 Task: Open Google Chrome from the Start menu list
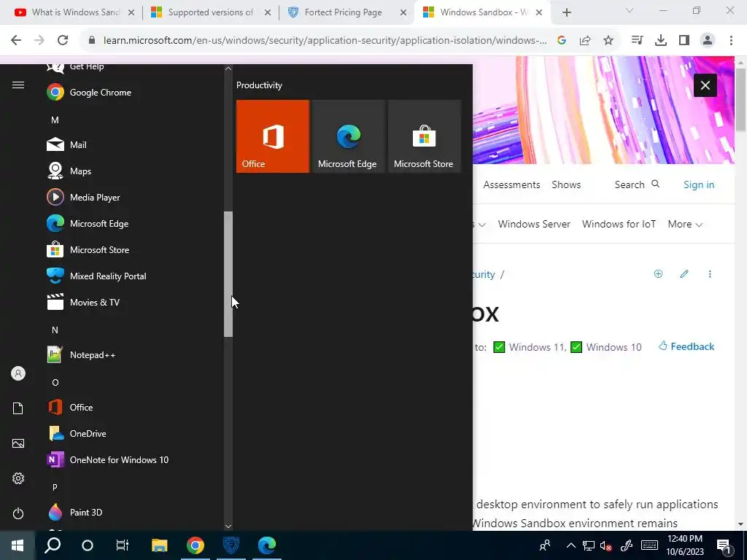[x=101, y=93]
